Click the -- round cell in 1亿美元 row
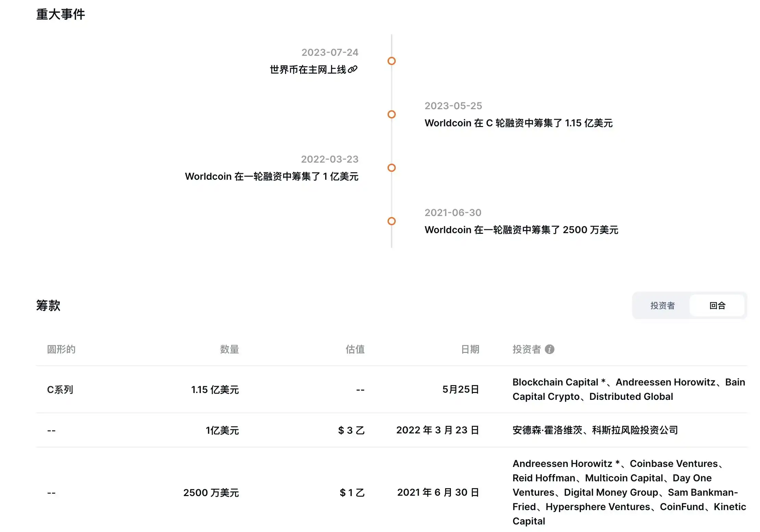The height and width of the screenshot is (532, 760). tap(51, 430)
